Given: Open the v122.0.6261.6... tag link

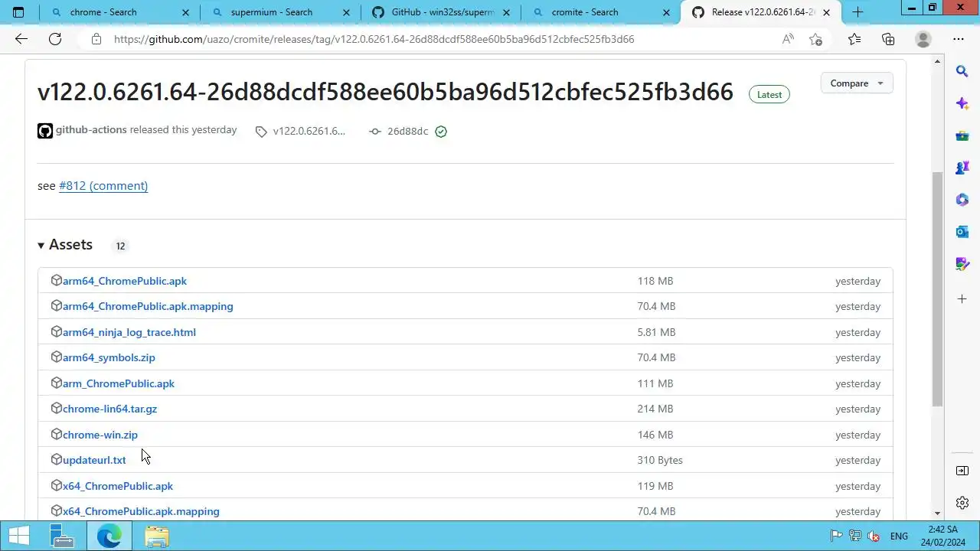Looking at the screenshot, I should tap(309, 131).
